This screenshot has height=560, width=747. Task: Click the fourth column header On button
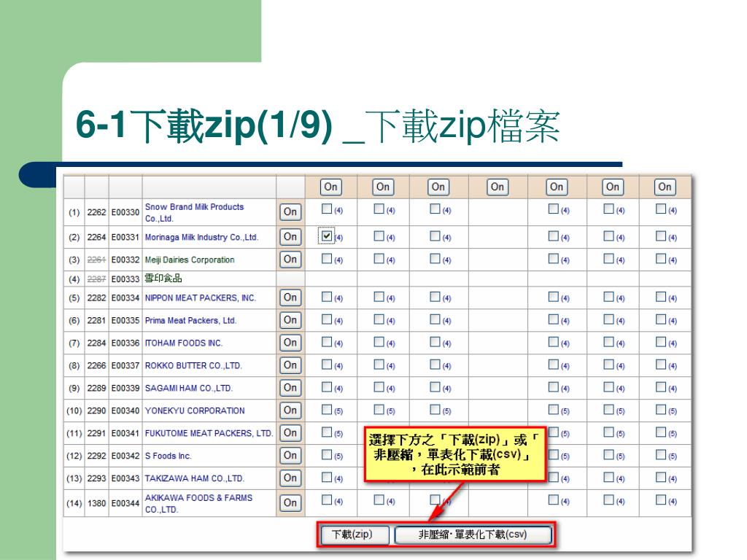(498, 187)
